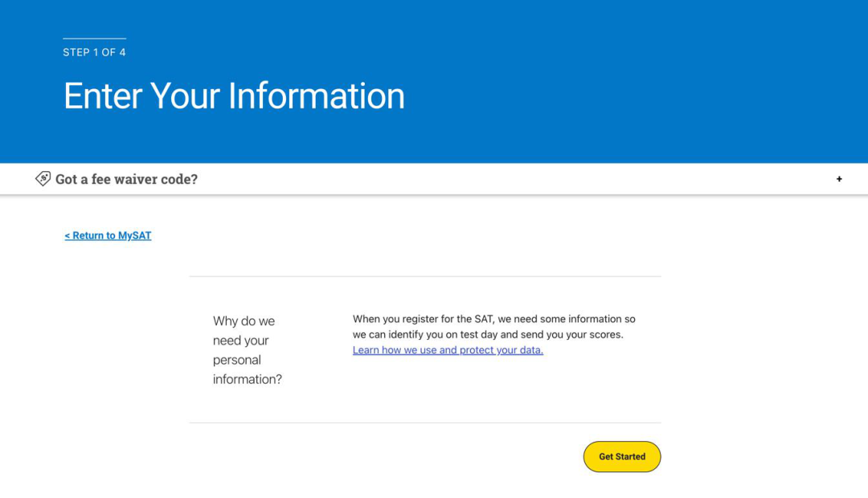Screen dimensions: 868x498
Task: Click the divider line above the information section
Action: click(425, 276)
